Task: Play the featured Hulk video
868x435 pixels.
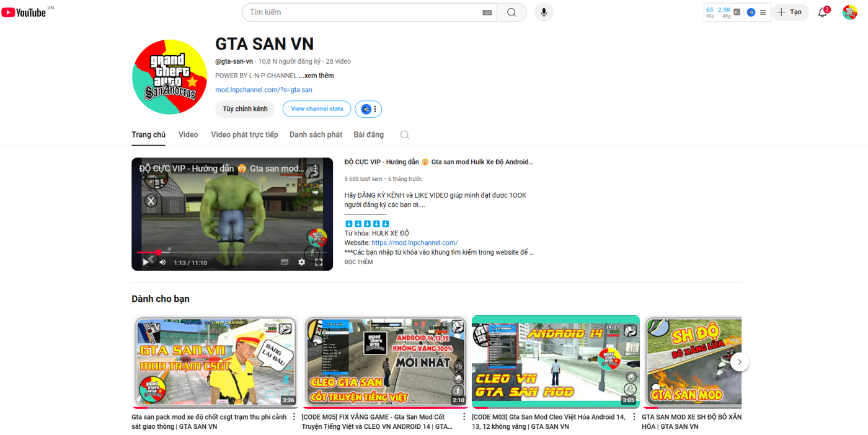Action: [146, 262]
